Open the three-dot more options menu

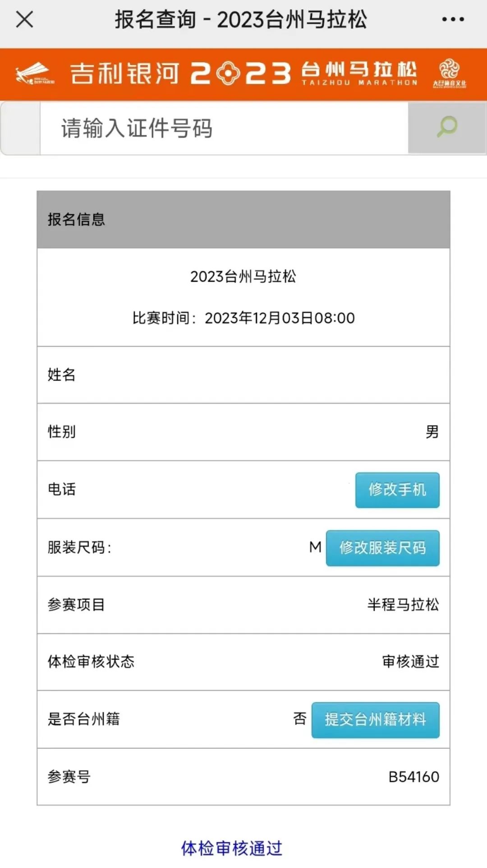(453, 19)
